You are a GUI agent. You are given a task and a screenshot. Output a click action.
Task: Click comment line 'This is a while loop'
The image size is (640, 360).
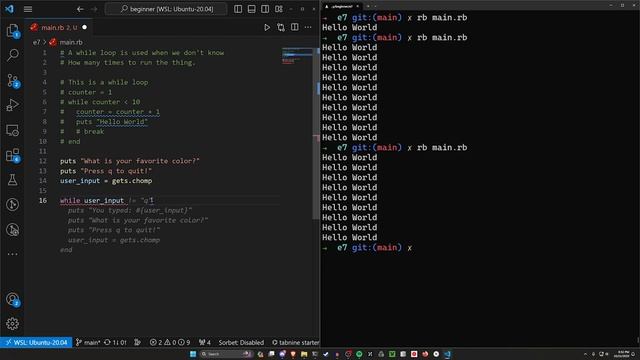[104, 82]
